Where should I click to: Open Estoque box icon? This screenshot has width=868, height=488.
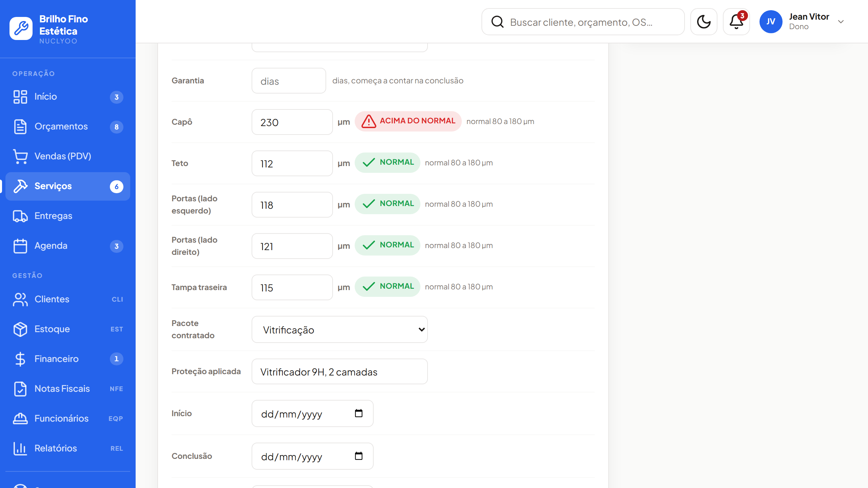coord(20,329)
